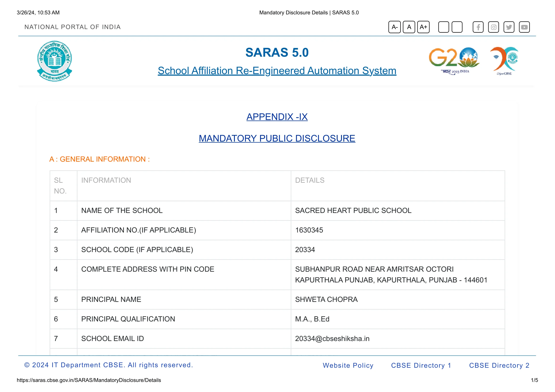Open the Facebook social icon
The width and height of the screenshot is (555, 392).
[x=478, y=27]
